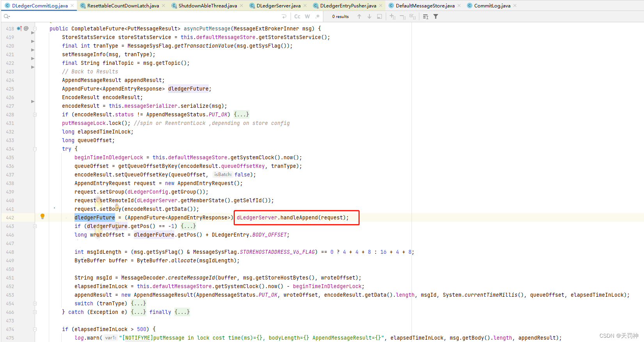The height and width of the screenshot is (342, 644).
Task: Collapse the try block fold at line 434
Action: tap(35, 149)
